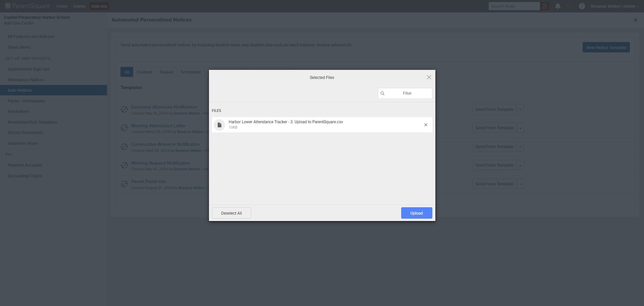
Task: Open the help question mark icon
Action: click(582, 6)
